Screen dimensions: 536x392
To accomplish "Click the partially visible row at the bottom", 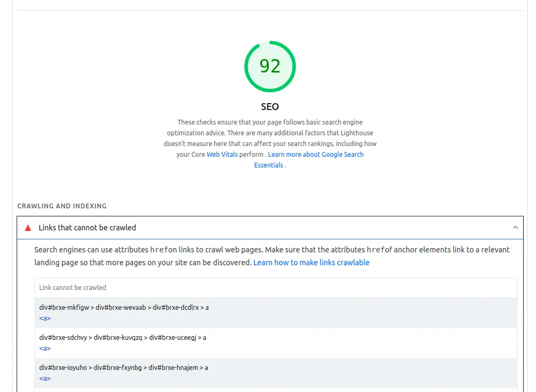I will tap(269, 390).
